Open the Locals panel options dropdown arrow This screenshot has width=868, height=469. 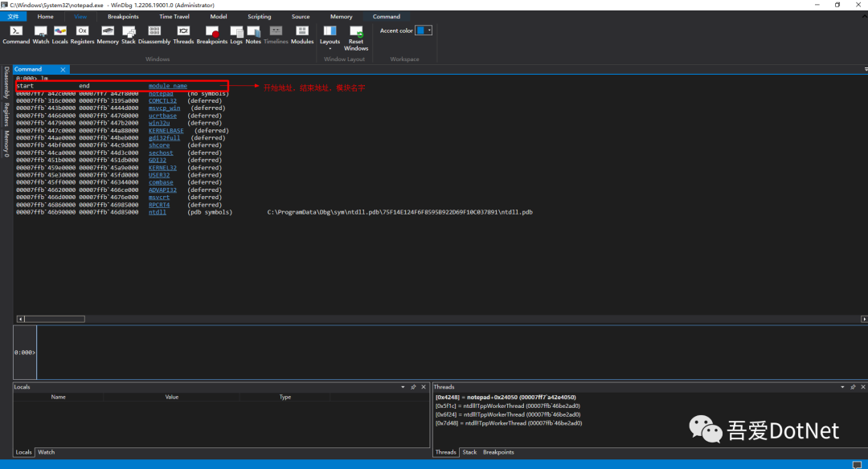click(403, 387)
